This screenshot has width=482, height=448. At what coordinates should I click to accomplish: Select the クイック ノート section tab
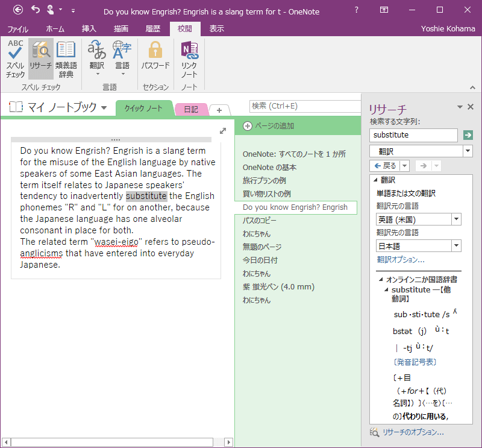pyautogui.click(x=143, y=109)
